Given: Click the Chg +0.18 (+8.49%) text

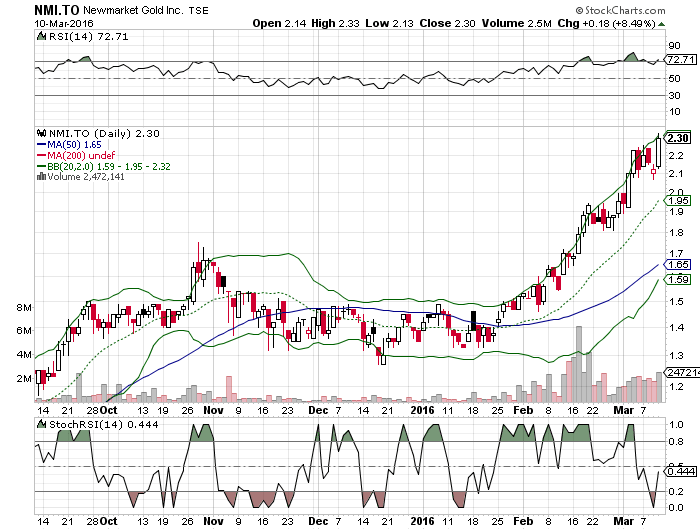Looking at the screenshot, I should (x=606, y=23).
